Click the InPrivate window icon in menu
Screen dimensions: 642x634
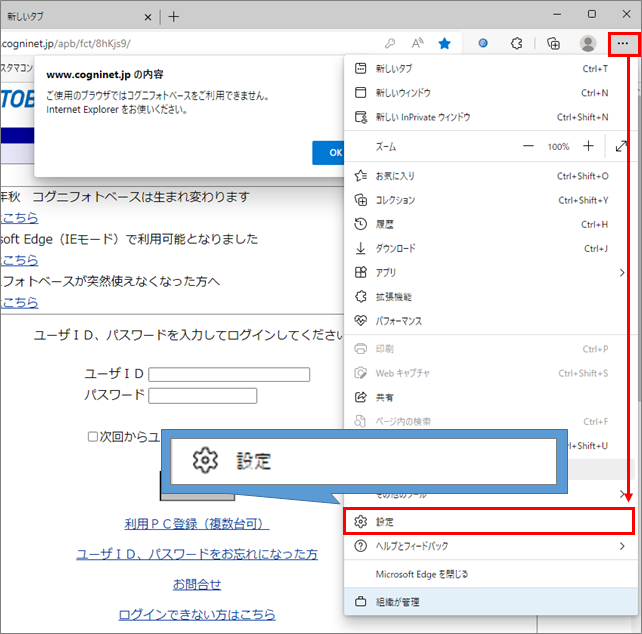point(361,117)
